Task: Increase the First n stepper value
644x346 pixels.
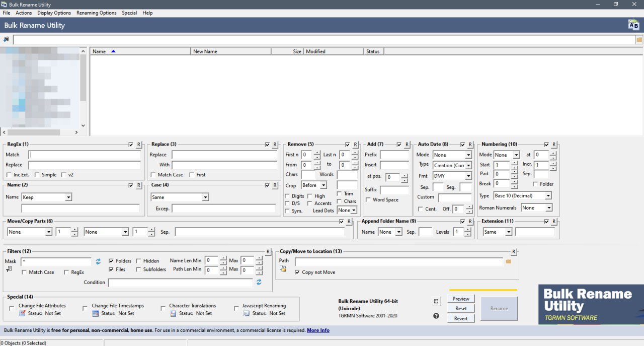Action: 317,153
